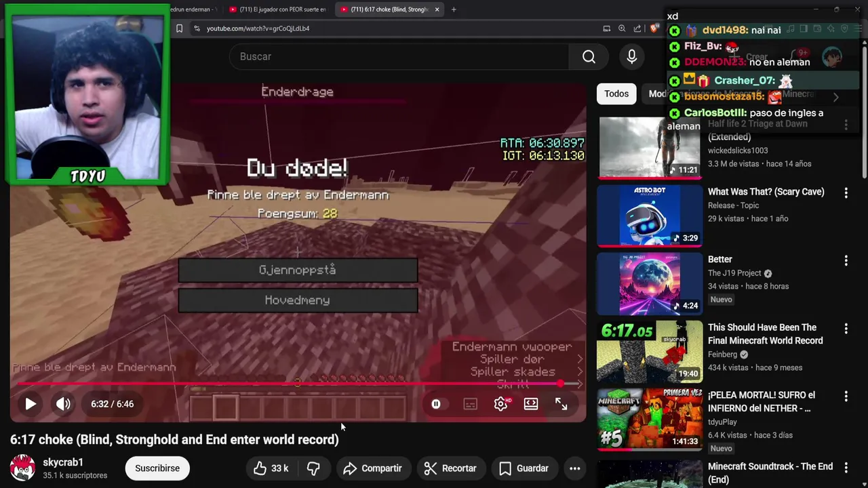Click the Hovedmeny button in video
The width and height of the screenshot is (868, 488).
(x=298, y=300)
